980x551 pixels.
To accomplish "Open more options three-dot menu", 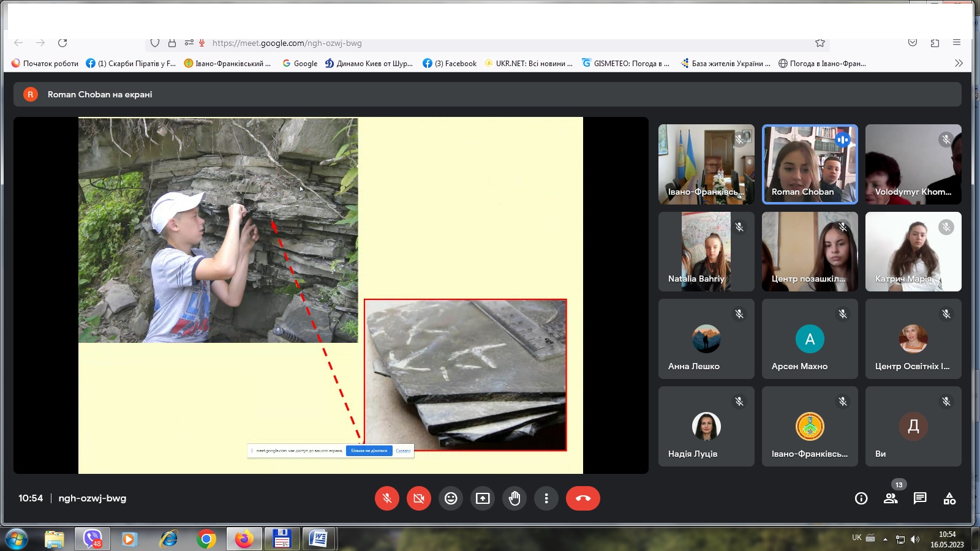I will 546,498.
